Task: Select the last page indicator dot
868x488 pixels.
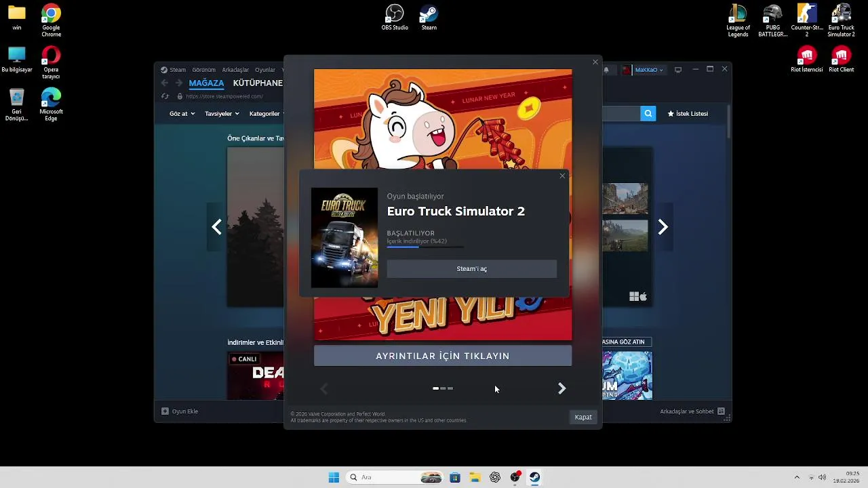Action: [x=450, y=388]
